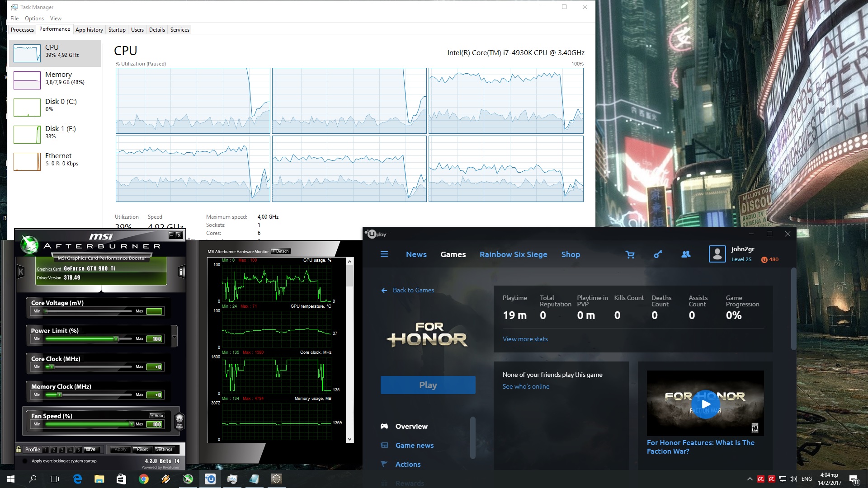868x488 pixels.
Task: Detach the Afterburner hardware monitor
Action: (281, 251)
